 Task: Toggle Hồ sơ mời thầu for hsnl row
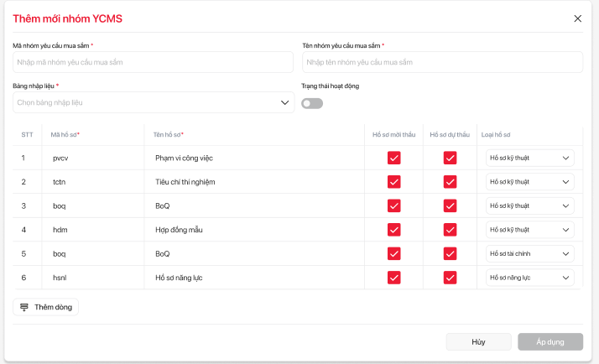tap(393, 278)
